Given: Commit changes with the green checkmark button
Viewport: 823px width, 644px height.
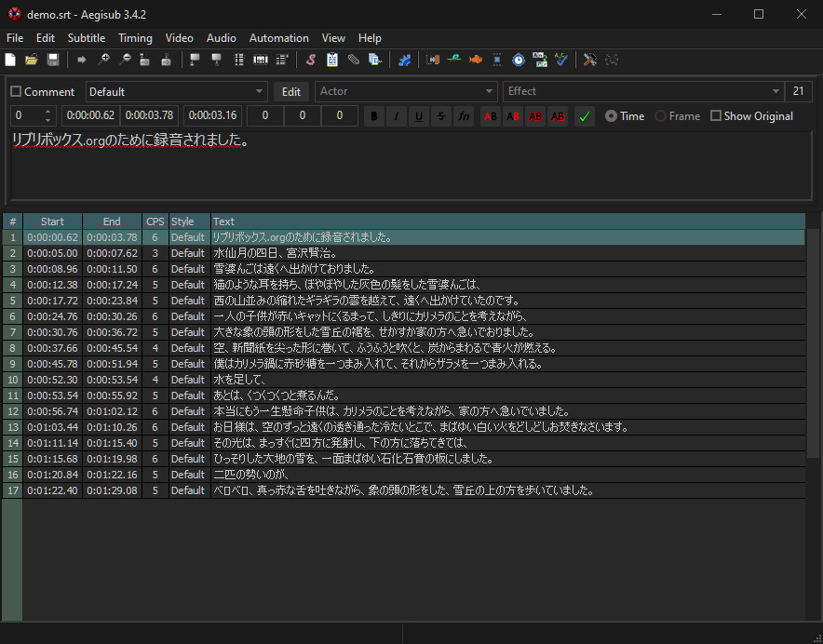Looking at the screenshot, I should (x=584, y=116).
